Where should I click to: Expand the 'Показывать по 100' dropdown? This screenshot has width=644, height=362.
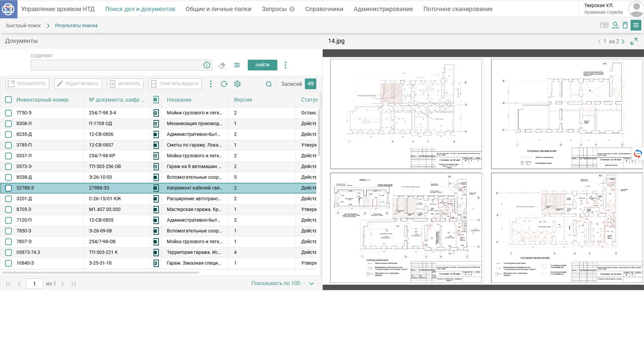(x=311, y=284)
